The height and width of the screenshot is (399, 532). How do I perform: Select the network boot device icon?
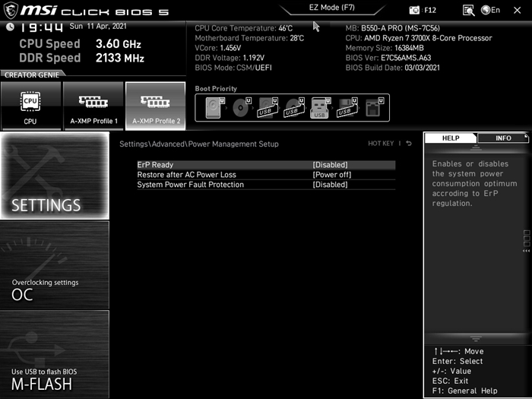pyautogui.click(x=374, y=108)
